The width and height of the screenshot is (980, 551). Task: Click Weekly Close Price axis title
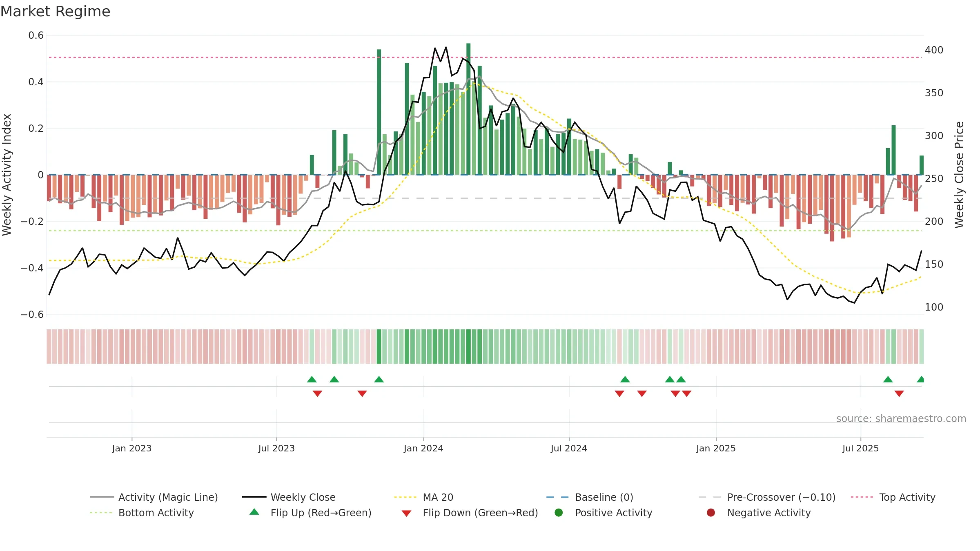pyautogui.click(x=959, y=175)
